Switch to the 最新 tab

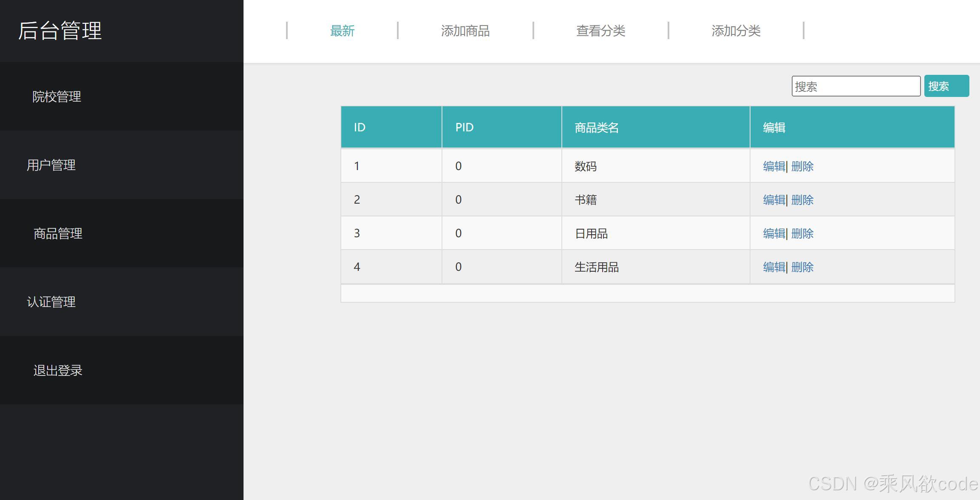click(x=343, y=30)
